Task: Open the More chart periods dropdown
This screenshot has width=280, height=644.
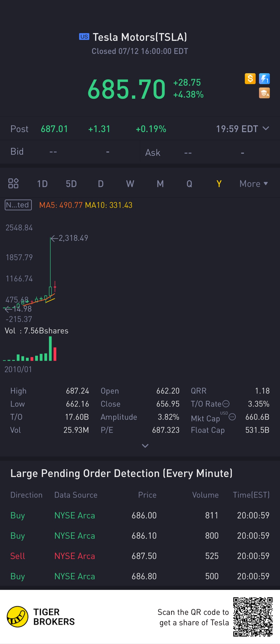Action: (x=254, y=184)
